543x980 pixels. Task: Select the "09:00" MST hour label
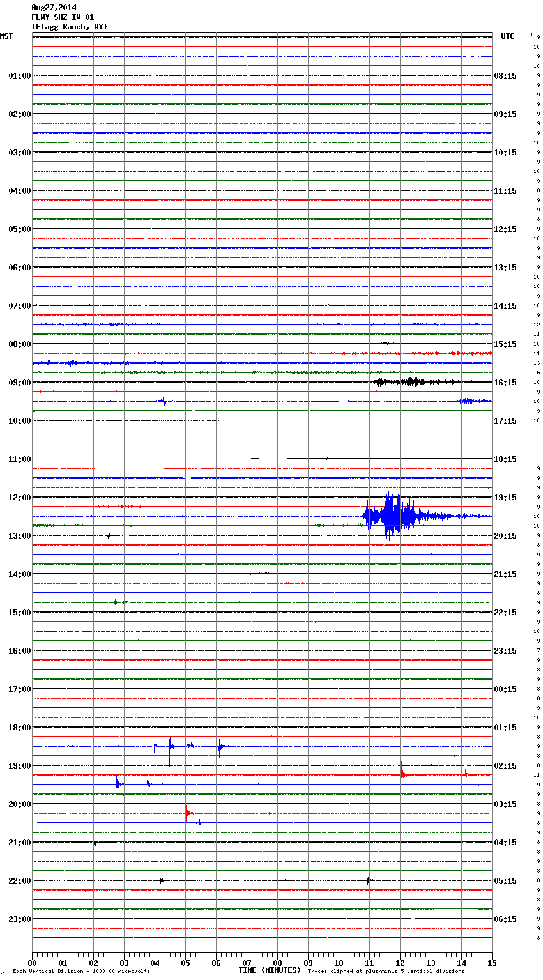tap(19, 383)
